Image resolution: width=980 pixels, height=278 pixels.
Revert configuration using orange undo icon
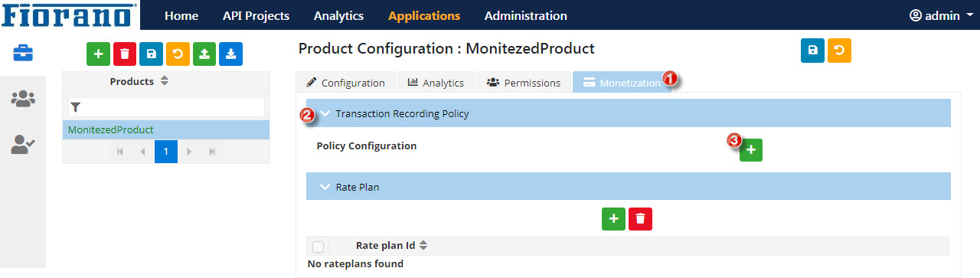839,51
